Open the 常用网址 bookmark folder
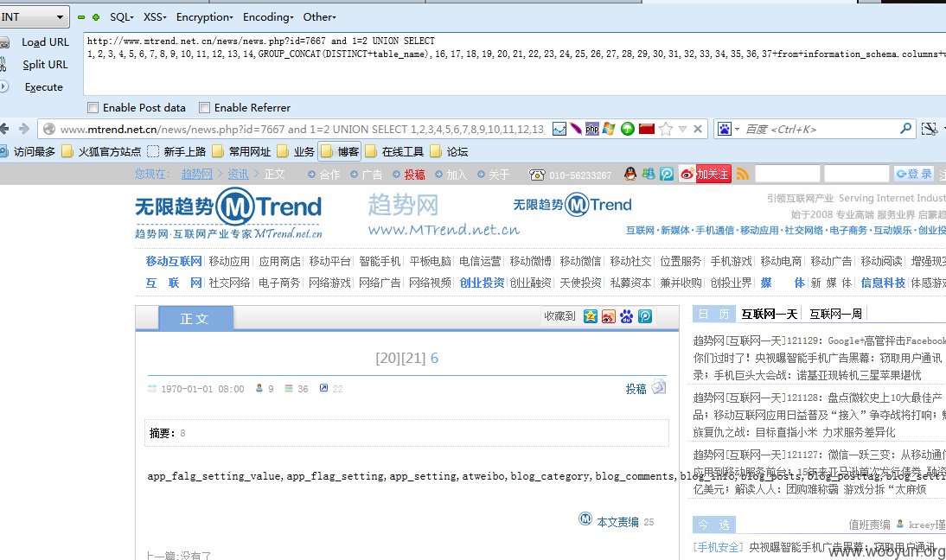Image resolution: width=946 pixels, height=560 pixels. 241,152
